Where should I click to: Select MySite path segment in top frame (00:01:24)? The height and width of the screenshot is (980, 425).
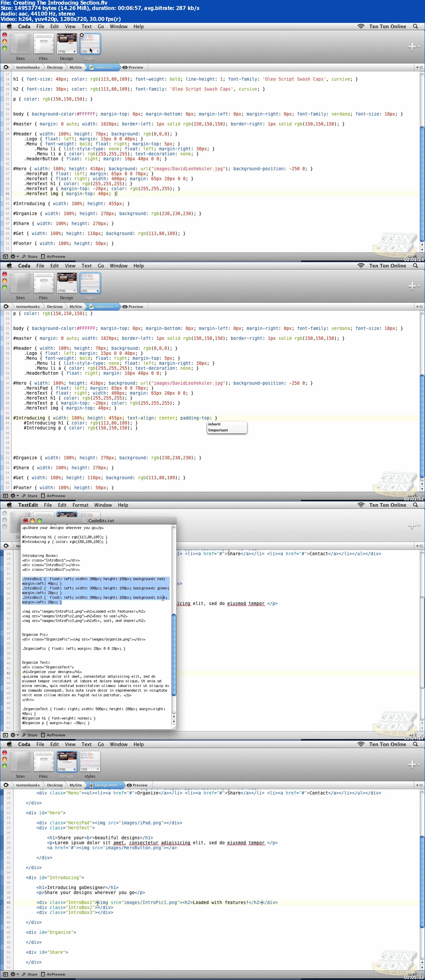pos(76,67)
